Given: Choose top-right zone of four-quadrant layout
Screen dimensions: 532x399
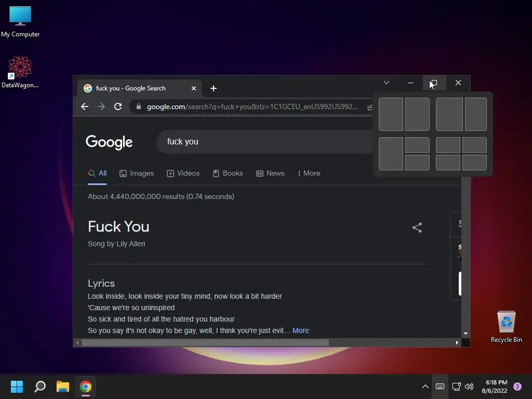Looking at the screenshot, I should 474,145.
